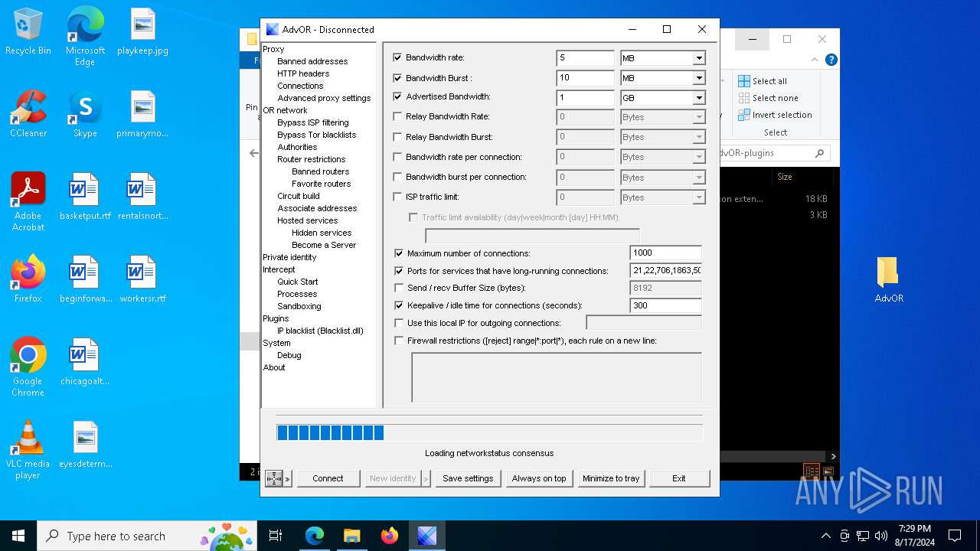This screenshot has height=551, width=980.
Task: Click the Connect button
Action: (328, 478)
